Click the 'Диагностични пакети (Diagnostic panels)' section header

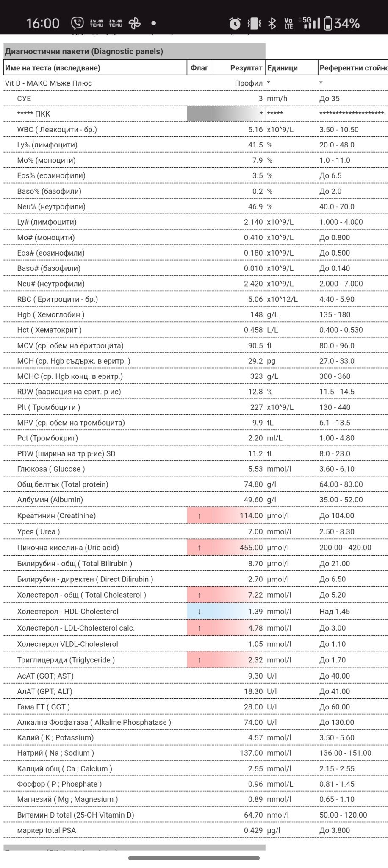(84, 52)
